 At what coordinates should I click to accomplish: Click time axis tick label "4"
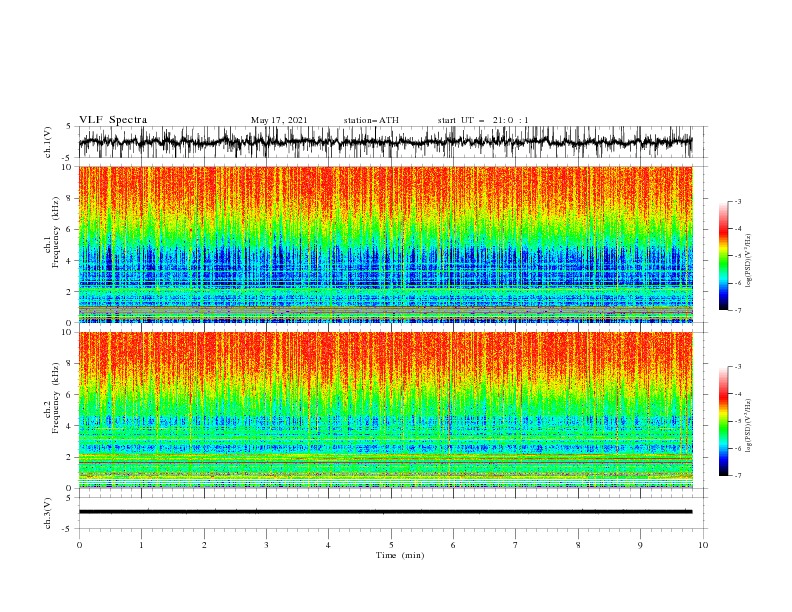tap(328, 545)
